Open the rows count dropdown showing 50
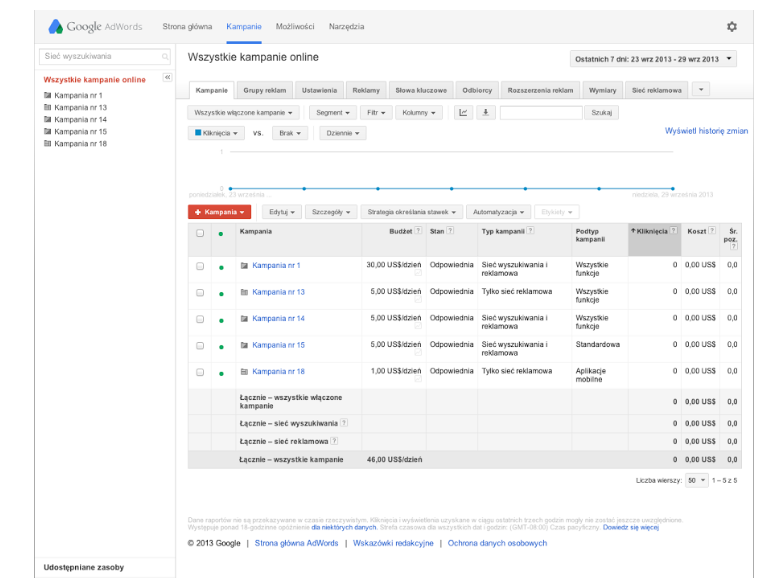778x578 pixels. (x=697, y=480)
